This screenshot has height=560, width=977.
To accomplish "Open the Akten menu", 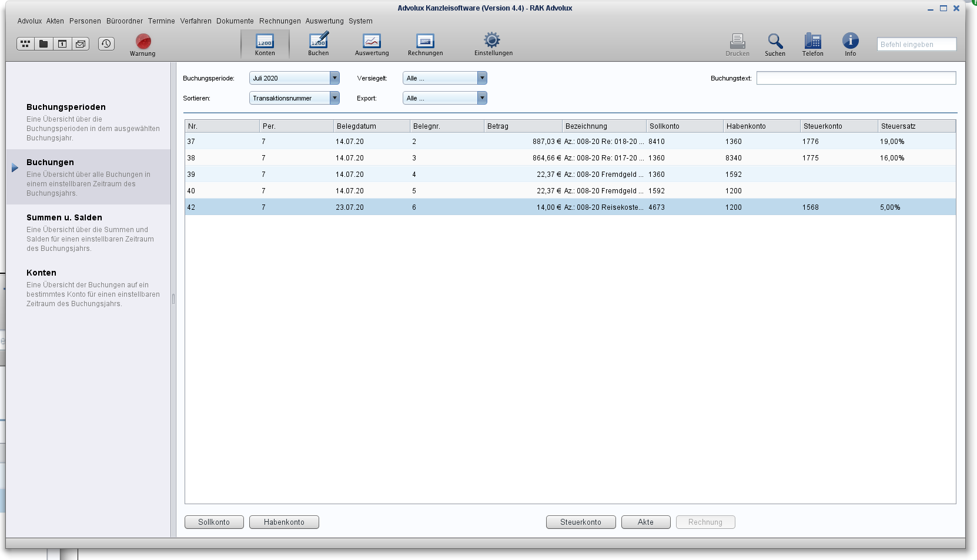I will [55, 21].
